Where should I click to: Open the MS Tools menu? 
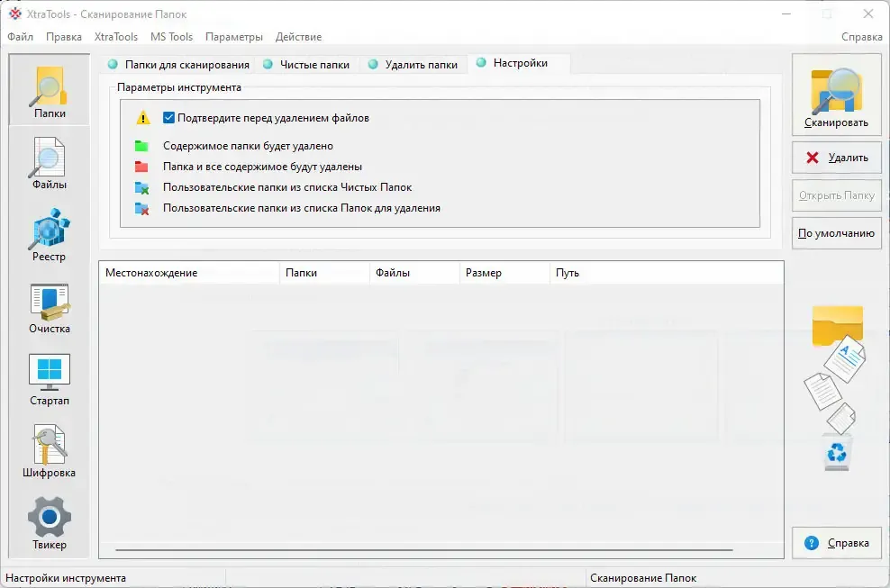point(171,37)
